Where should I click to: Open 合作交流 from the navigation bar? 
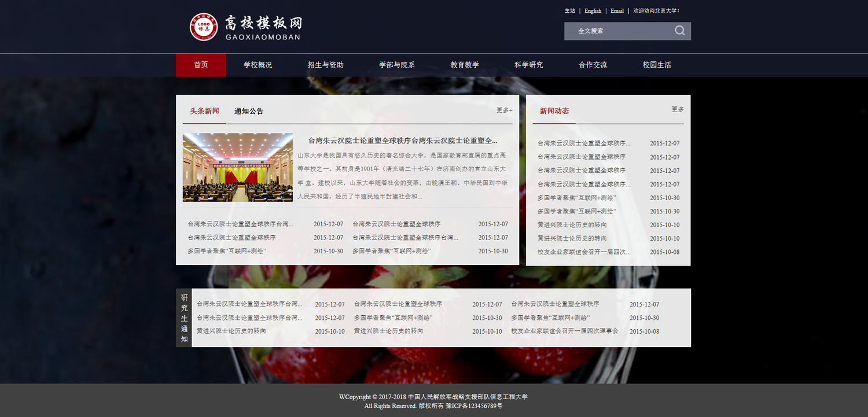tap(593, 65)
